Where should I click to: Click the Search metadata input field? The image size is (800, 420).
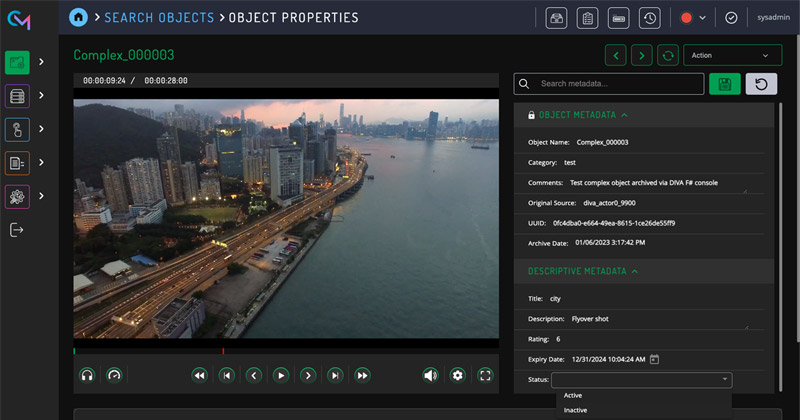[609, 84]
